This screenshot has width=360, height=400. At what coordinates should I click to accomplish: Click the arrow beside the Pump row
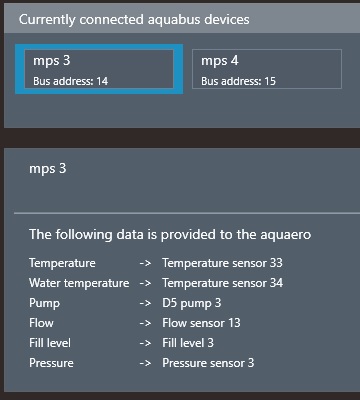coord(145,303)
